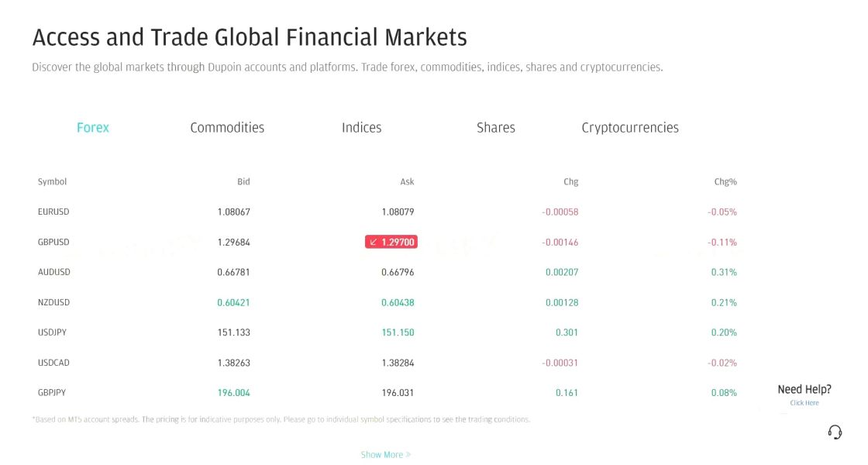Click the Chg% column header
868x465 pixels.
point(725,181)
